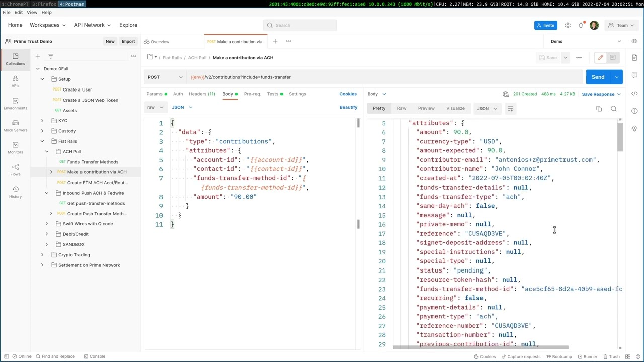644x362 pixels.
Task: Click the Postman search field
Action: [299, 25]
